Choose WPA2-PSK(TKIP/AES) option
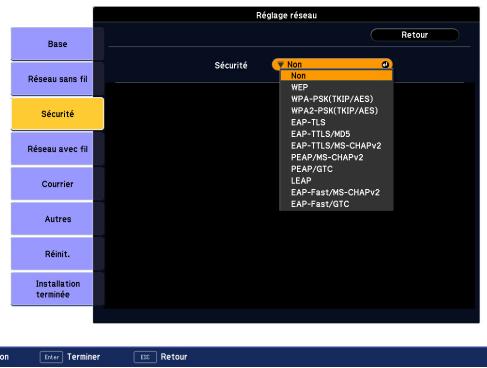The width and height of the screenshot is (487, 368). click(x=336, y=111)
